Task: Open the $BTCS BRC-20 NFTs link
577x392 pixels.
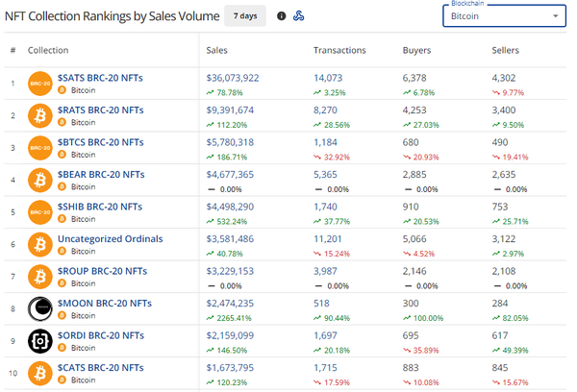Action: (100, 142)
